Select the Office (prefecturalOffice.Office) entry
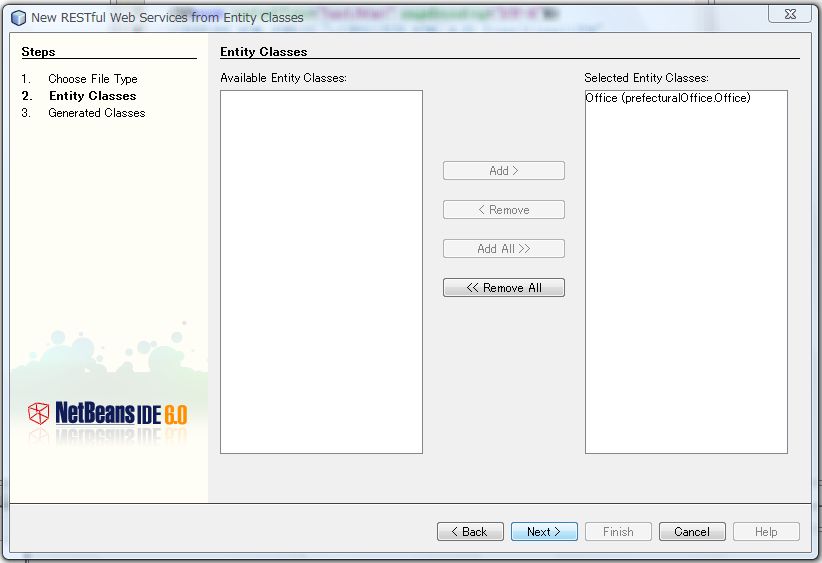This screenshot has height=563, width=822. pyautogui.click(x=667, y=98)
